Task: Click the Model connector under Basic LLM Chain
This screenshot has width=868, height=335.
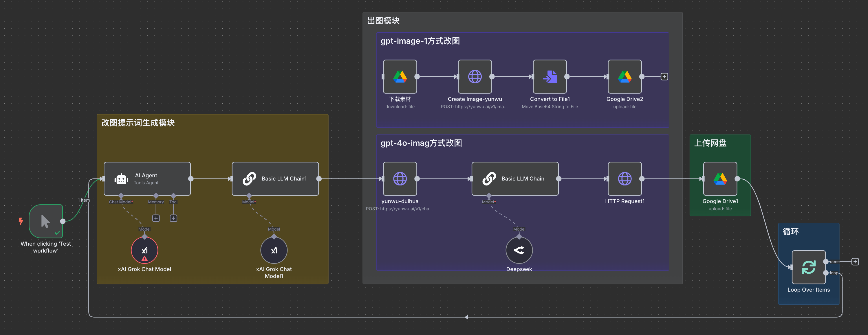Action: (x=489, y=196)
